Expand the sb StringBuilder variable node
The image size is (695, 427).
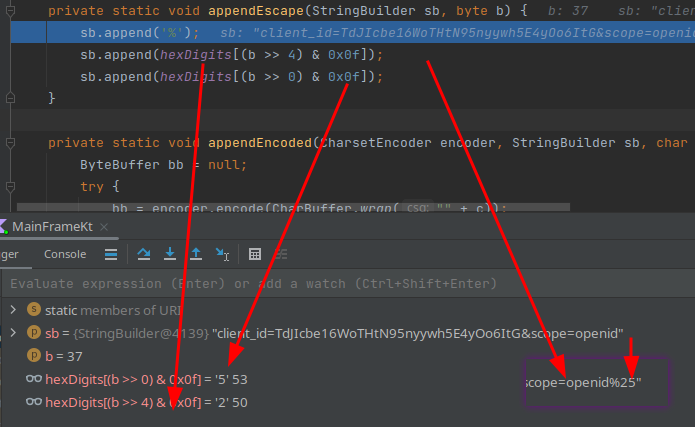click(12, 332)
